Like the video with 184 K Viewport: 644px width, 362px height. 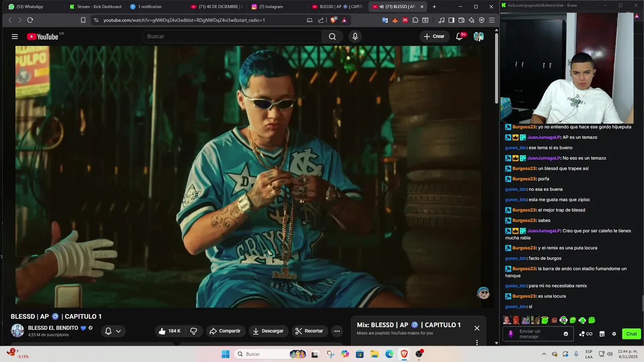pos(170,331)
